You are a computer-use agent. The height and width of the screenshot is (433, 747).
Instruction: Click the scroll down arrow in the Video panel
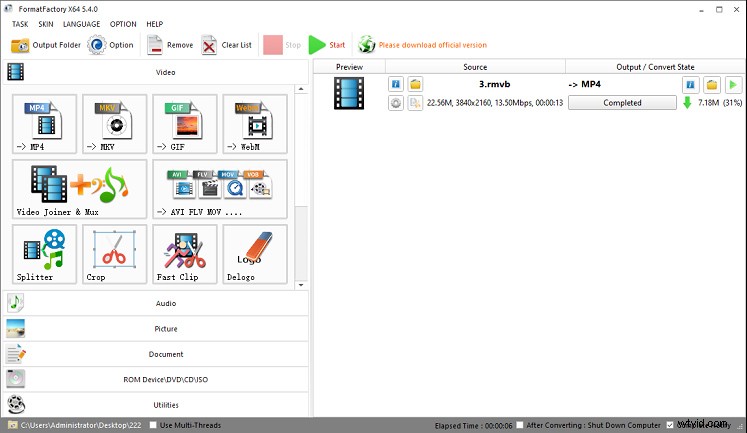[x=301, y=285]
